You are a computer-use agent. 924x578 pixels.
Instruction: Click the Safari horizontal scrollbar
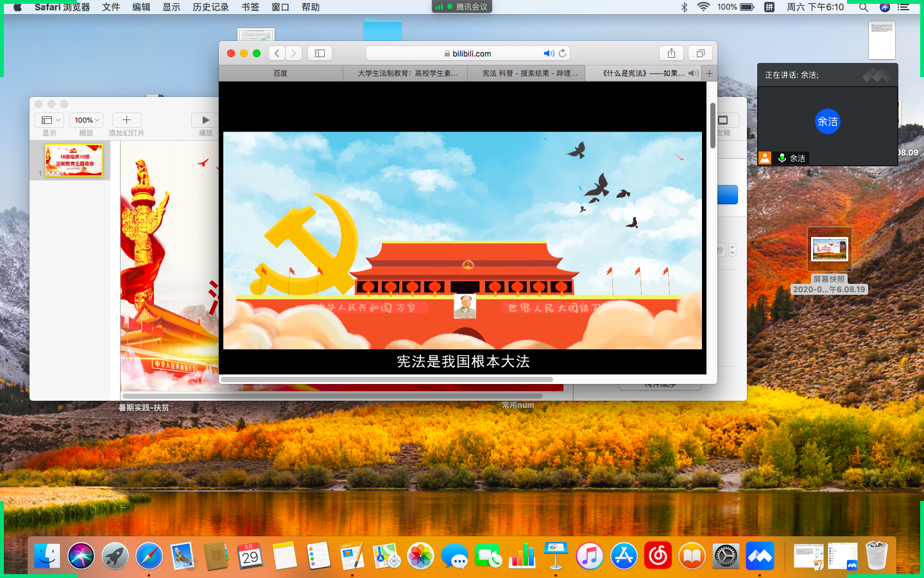click(x=387, y=380)
